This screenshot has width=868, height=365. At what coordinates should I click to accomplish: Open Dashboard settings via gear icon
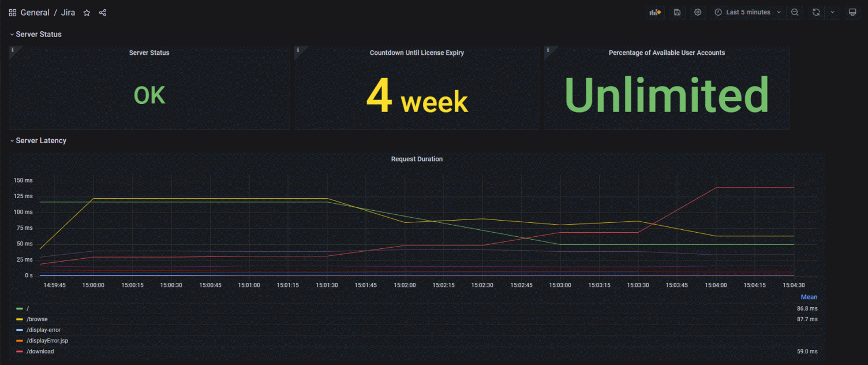[697, 12]
